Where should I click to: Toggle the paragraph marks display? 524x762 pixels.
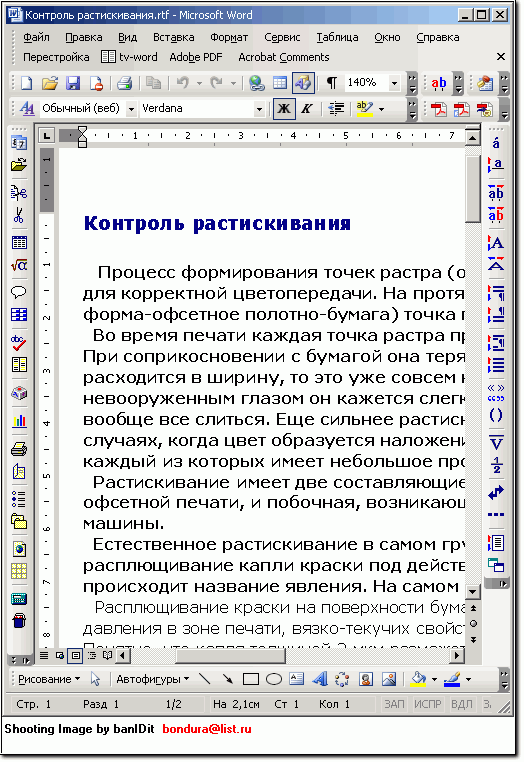tap(332, 84)
